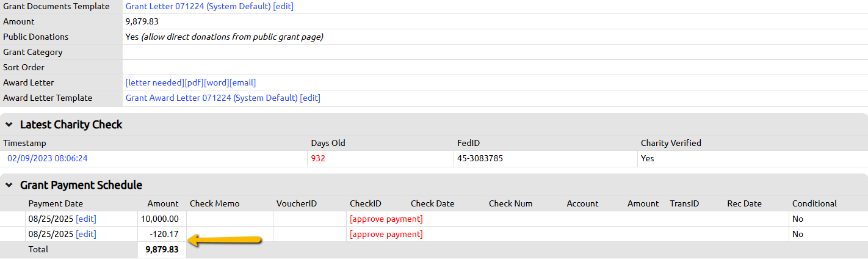Click the Grant Category label
The image size is (868, 259).
(33, 52)
